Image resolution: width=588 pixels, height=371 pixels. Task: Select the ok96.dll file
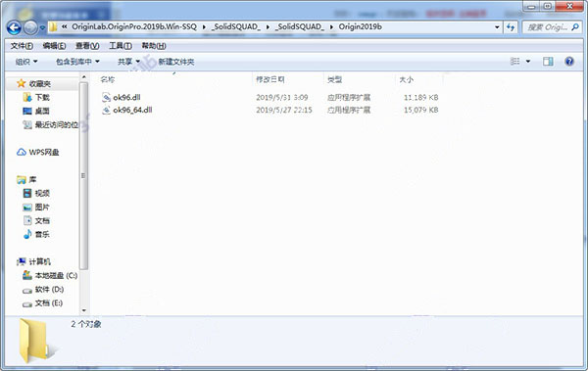(x=126, y=98)
